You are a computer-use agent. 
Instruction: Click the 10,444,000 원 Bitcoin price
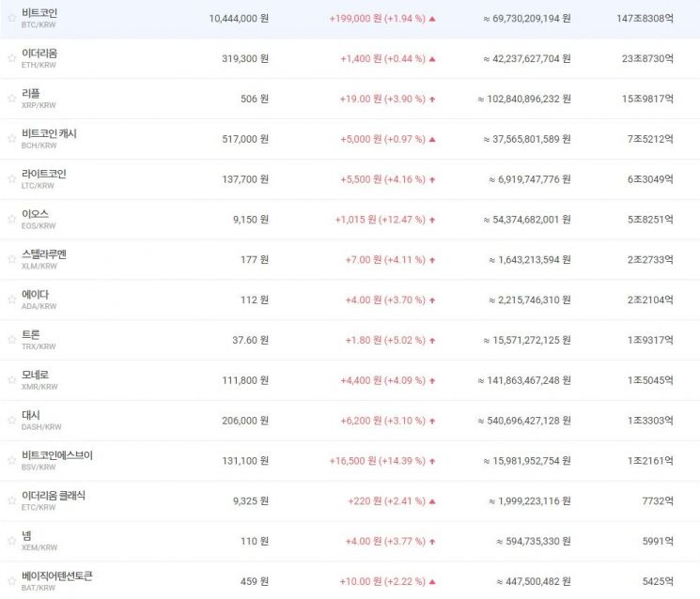(239, 18)
